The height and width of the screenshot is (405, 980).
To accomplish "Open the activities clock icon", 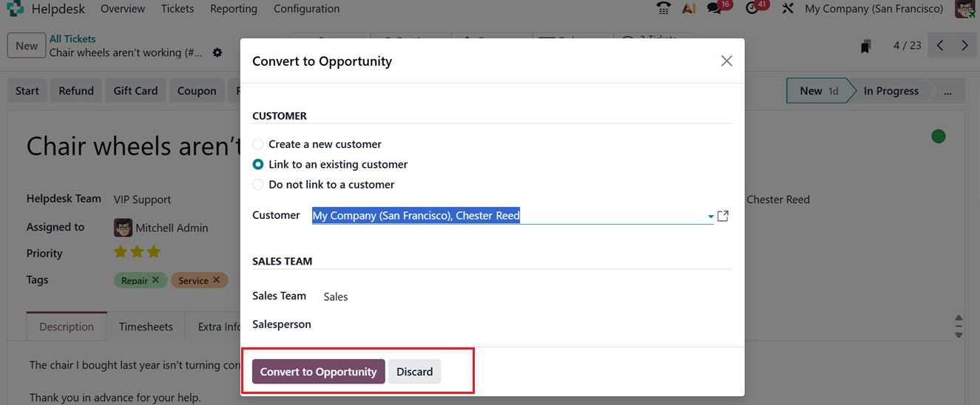I will 752,9.
